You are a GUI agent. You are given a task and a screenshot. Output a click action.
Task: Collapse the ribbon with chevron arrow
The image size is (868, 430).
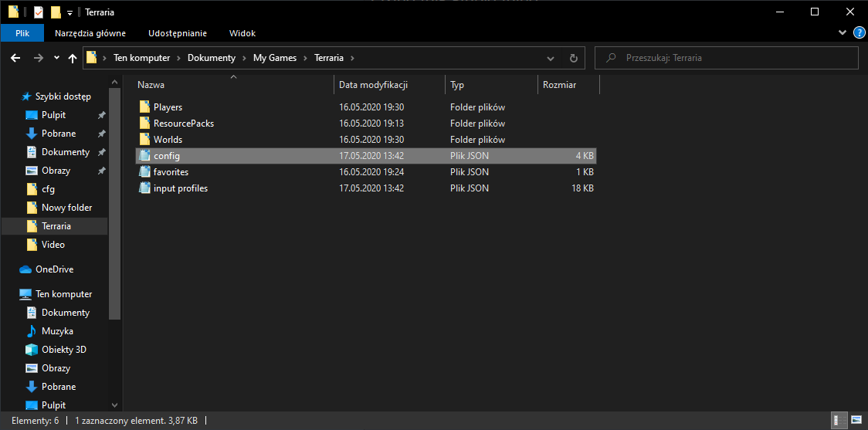click(843, 33)
